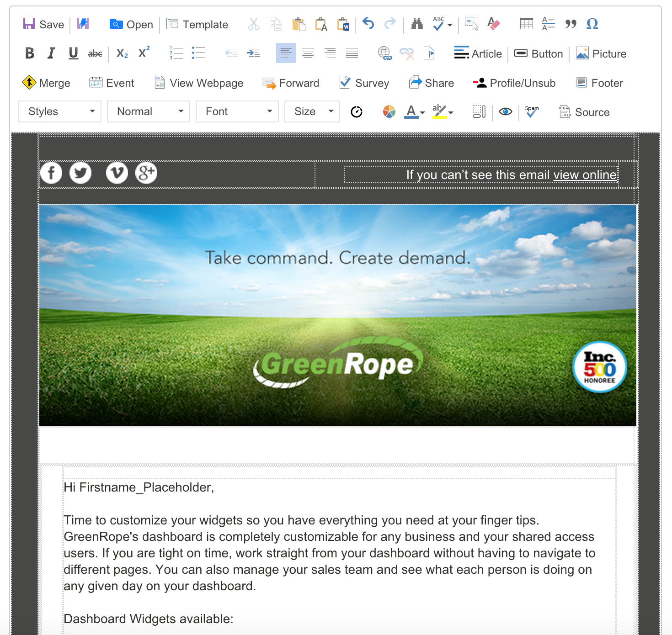This screenshot has width=672, height=635.
Task: Increase indent of paragraph
Action: [253, 53]
